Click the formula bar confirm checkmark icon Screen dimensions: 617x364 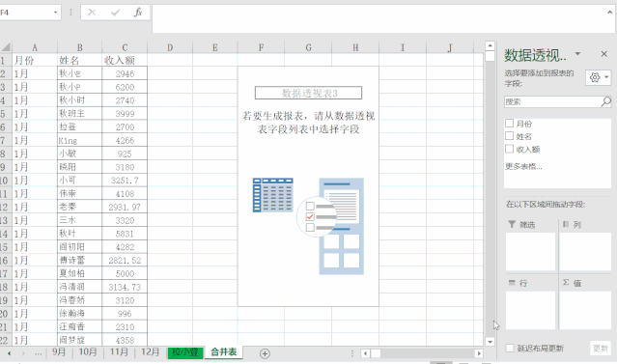(x=115, y=13)
